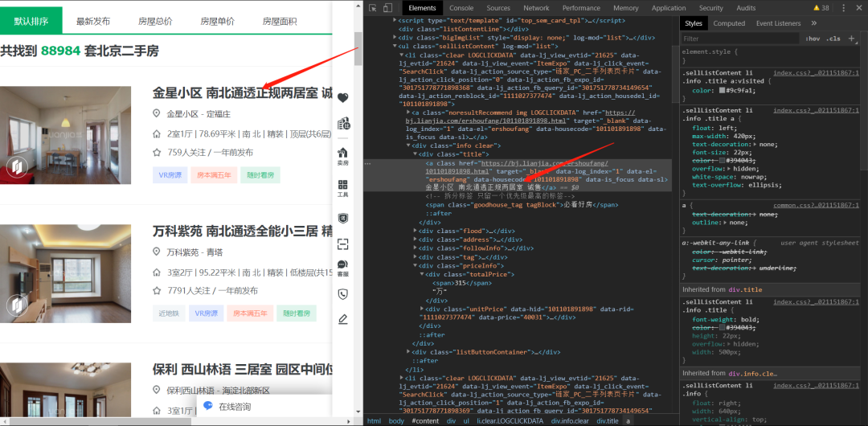The image size is (868, 426).
Task: Collapse the div class priceInfo node
Action: tap(416, 266)
